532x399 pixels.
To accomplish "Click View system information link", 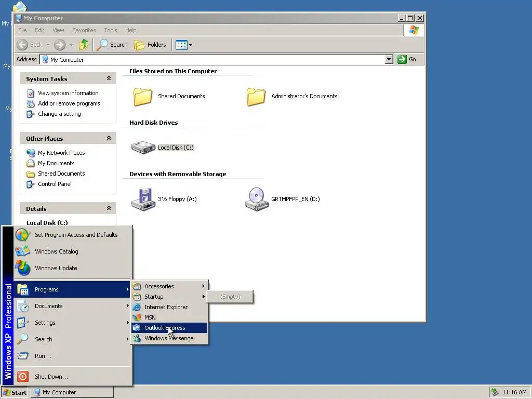I will click(68, 93).
